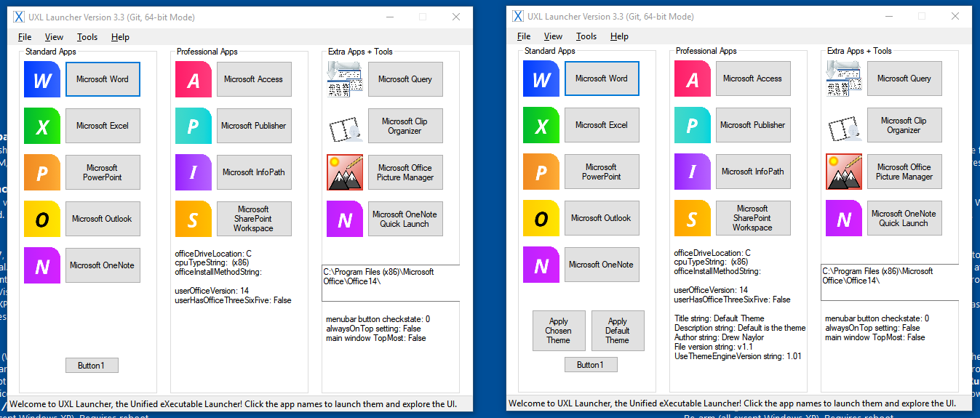Click the OneNote icon under Standard Apps, right window

point(541,265)
